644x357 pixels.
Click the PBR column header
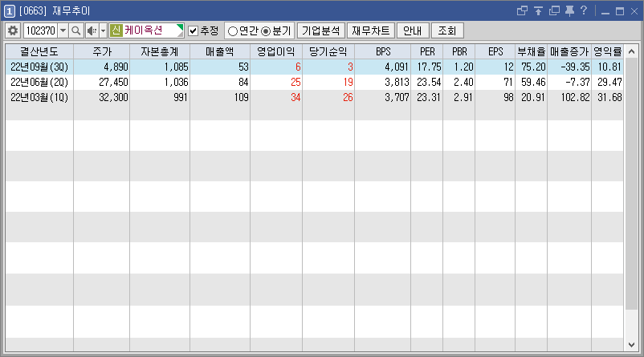pos(459,51)
